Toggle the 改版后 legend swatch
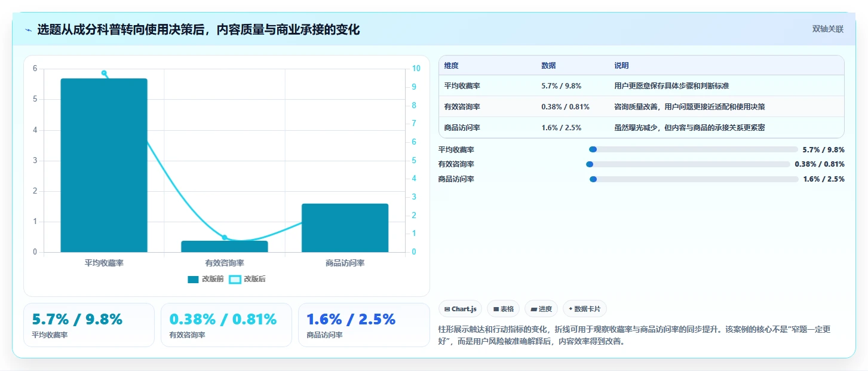Screen dimensions: 868x371 click(235, 279)
